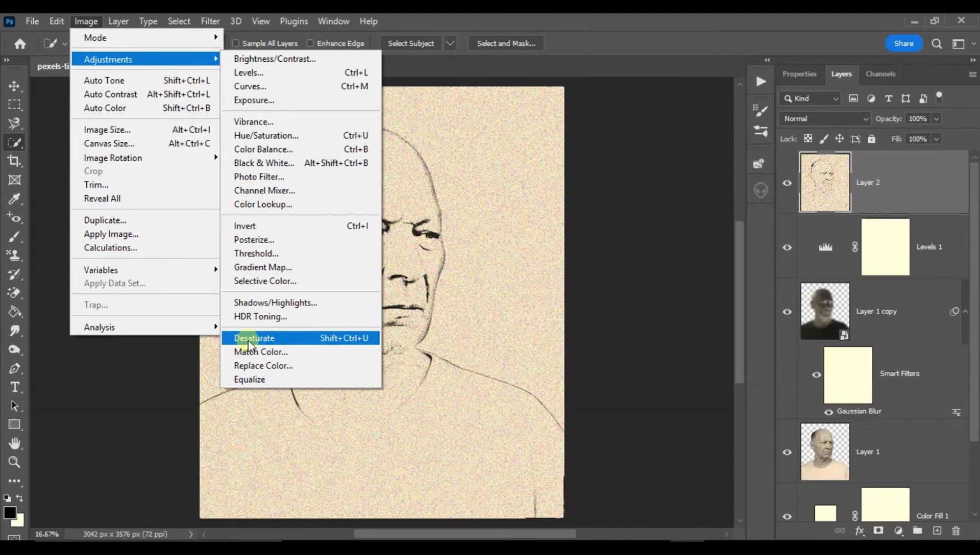Select the Horizontal Type tool

pyautogui.click(x=14, y=387)
